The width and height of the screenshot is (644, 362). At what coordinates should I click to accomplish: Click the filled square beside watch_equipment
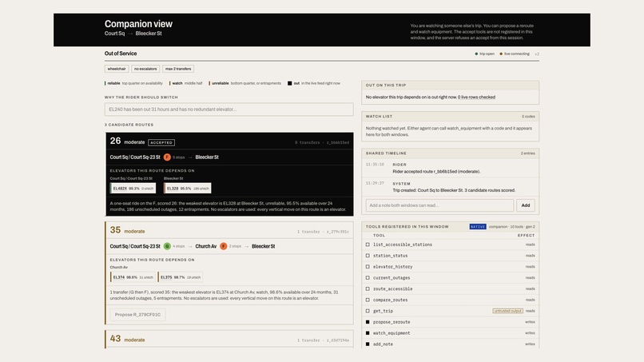[368, 333]
